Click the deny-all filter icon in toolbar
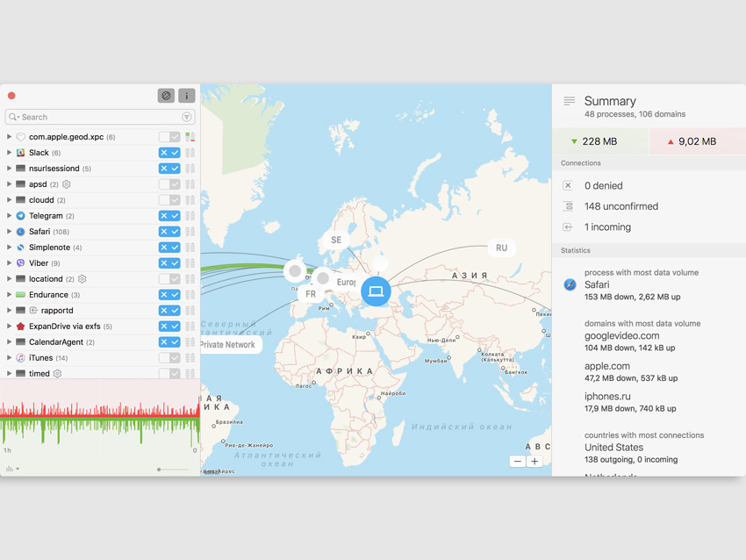Viewport: 746px width, 560px height. (166, 96)
